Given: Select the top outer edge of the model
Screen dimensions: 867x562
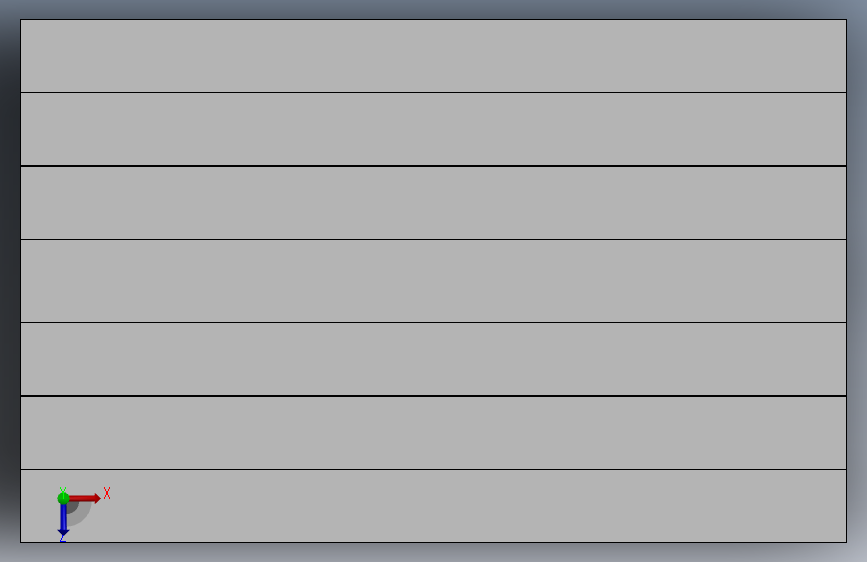Looking at the screenshot, I should pos(433,20).
